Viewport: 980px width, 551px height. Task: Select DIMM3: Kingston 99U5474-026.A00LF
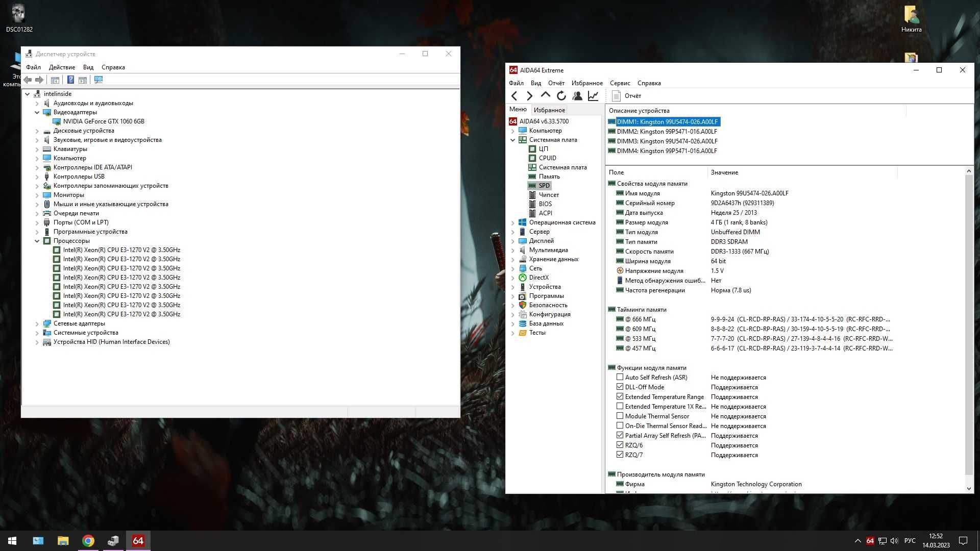663,141
